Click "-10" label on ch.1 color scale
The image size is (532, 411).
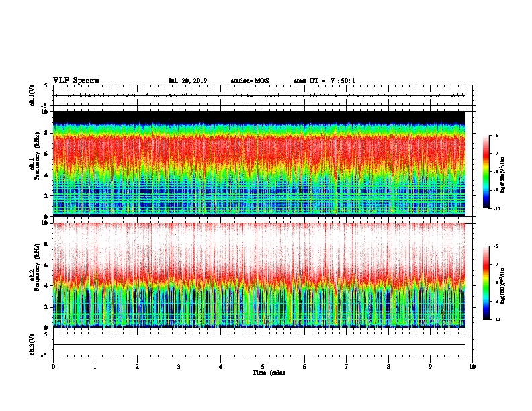[x=496, y=209]
